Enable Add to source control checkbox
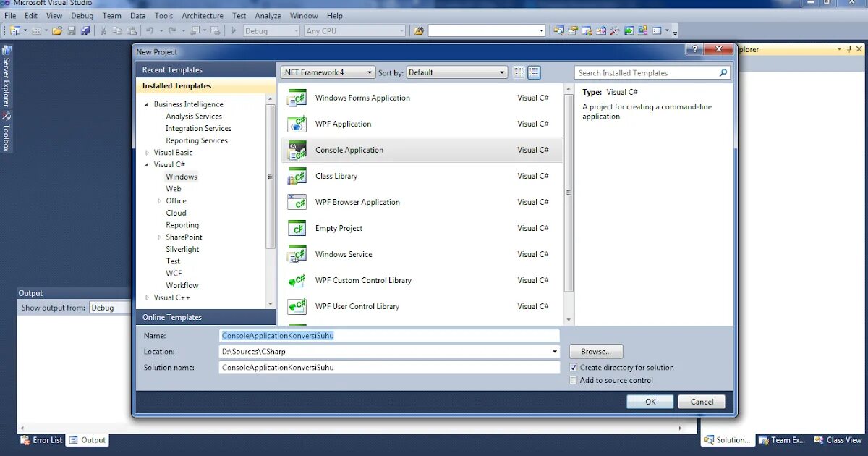 tap(574, 380)
